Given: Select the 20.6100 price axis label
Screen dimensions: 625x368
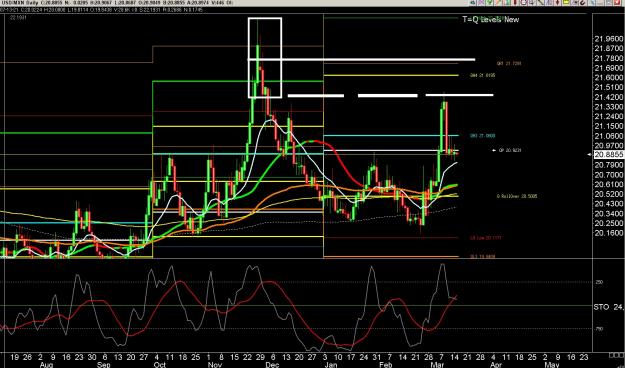Looking at the screenshot, I should pos(609,184).
